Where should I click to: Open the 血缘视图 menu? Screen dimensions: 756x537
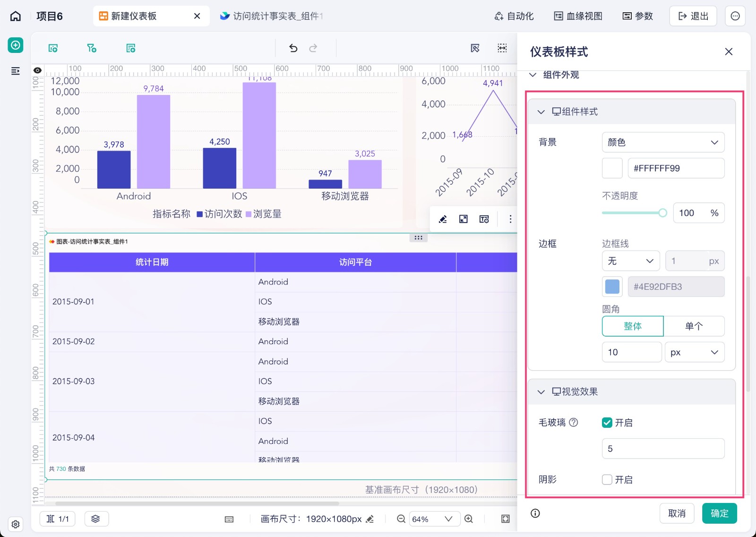coord(578,16)
